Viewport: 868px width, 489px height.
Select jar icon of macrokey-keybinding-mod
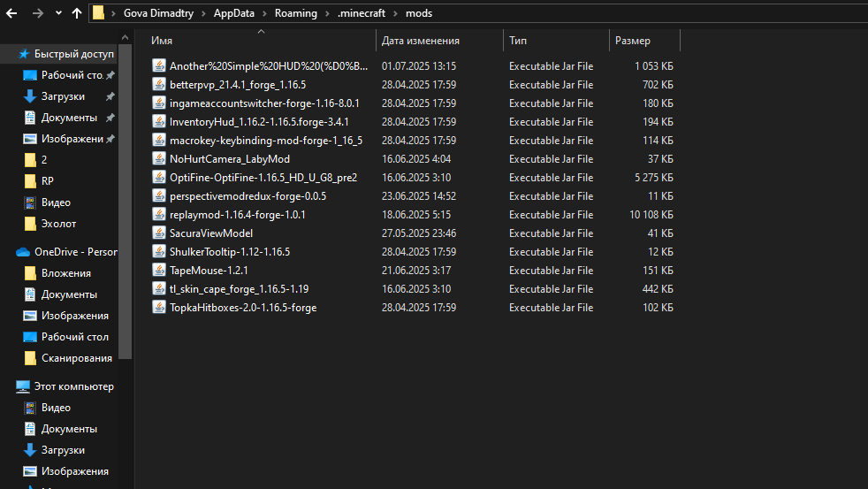click(x=159, y=140)
